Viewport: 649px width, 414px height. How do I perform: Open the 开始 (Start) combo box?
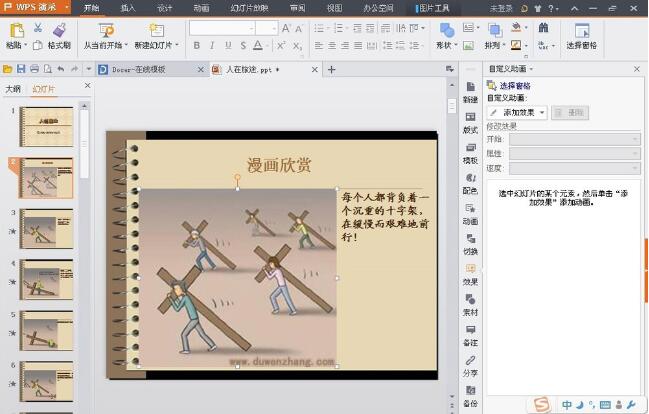574,139
